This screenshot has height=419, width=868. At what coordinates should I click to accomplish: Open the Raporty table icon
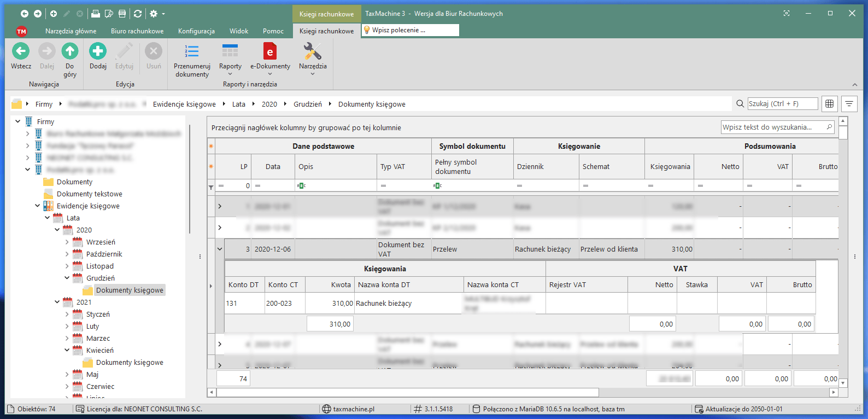(230, 51)
